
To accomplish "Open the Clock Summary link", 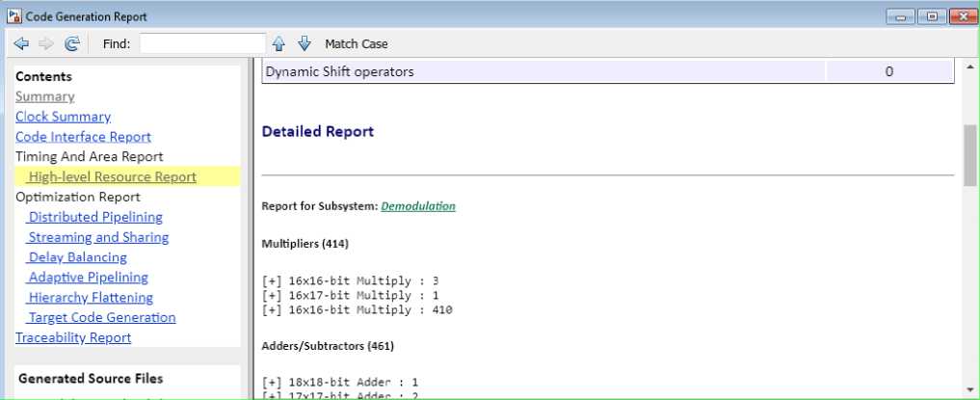I will point(63,117).
